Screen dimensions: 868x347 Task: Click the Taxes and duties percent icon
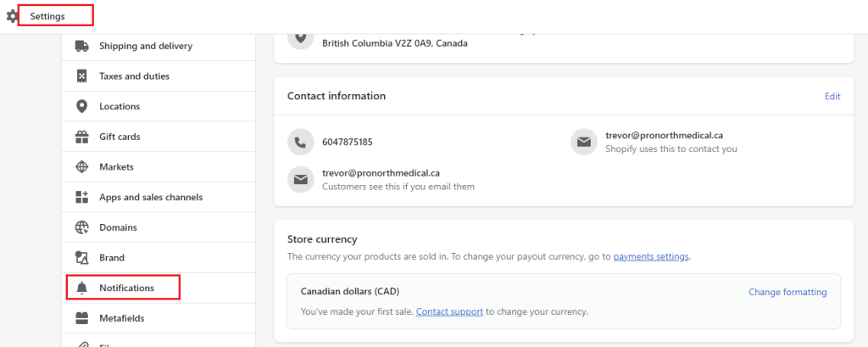tap(82, 76)
